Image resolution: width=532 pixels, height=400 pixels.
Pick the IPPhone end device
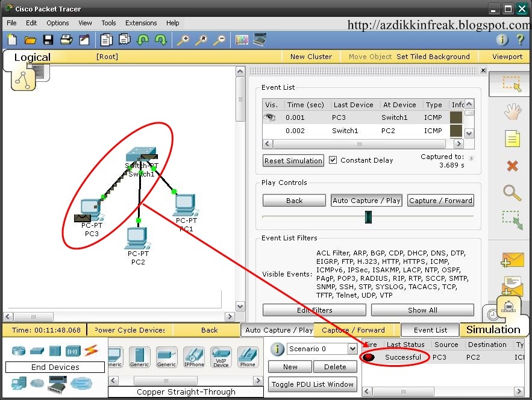(x=194, y=357)
